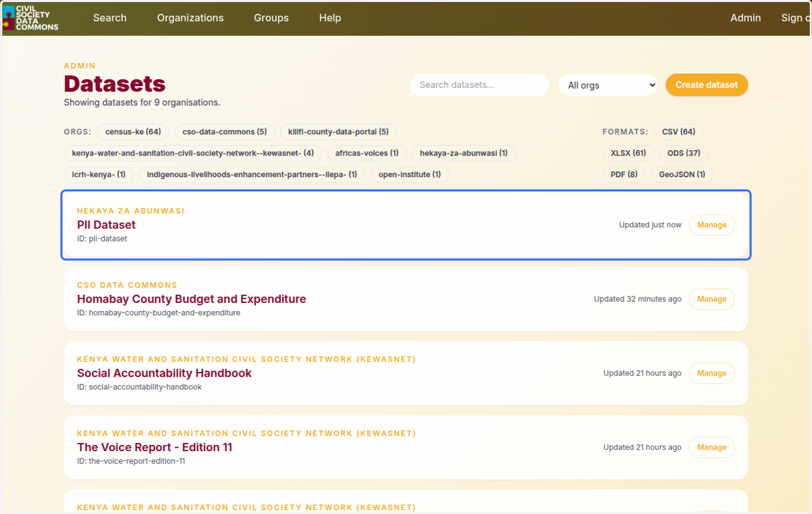The image size is (812, 514).
Task: Click the ID: homabay-county-budget-and-expenditure text
Action: coord(159,313)
